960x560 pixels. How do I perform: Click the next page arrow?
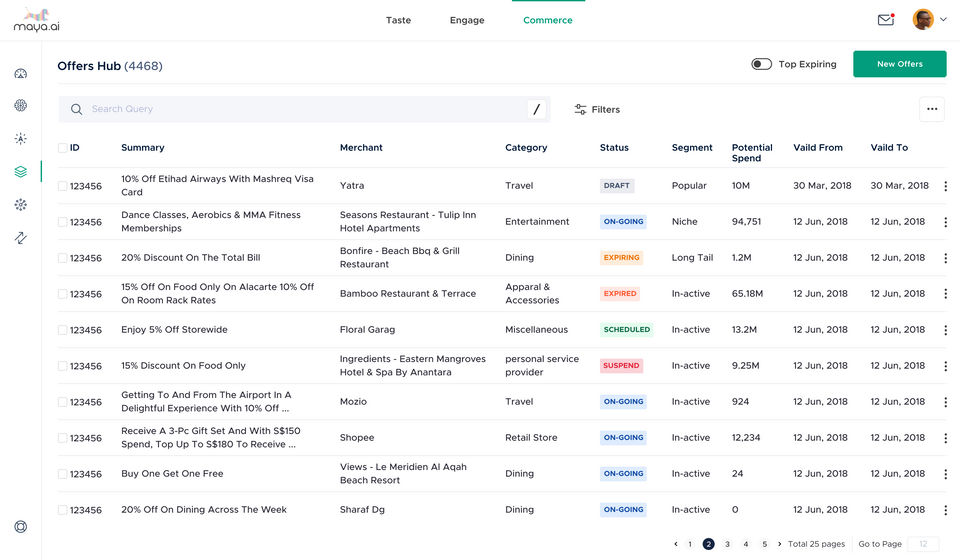[x=779, y=544]
